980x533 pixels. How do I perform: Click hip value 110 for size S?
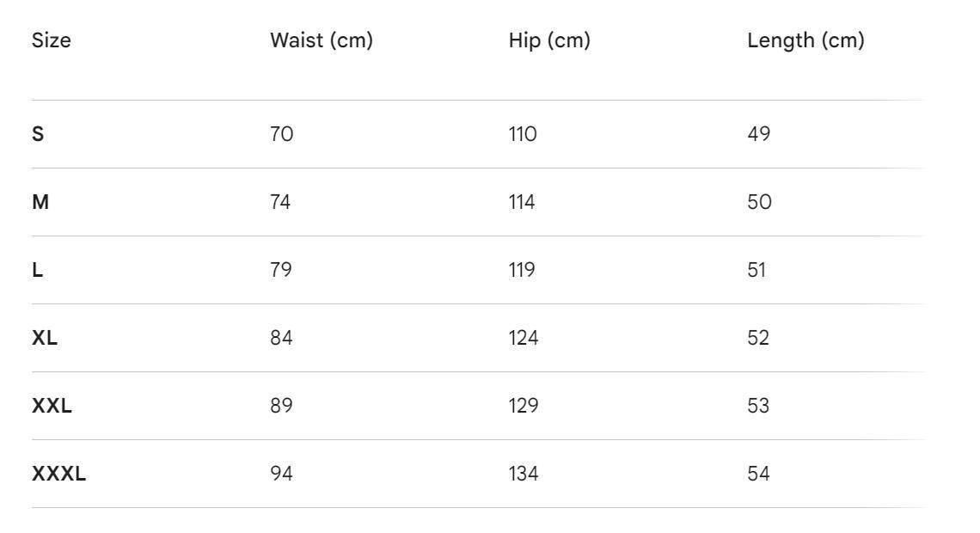pyautogui.click(x=523, y=134)
